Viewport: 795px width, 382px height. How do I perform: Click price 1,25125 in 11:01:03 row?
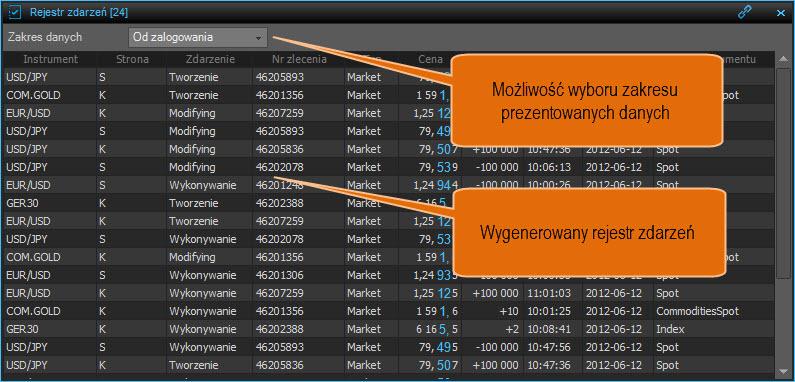point(436,293)
